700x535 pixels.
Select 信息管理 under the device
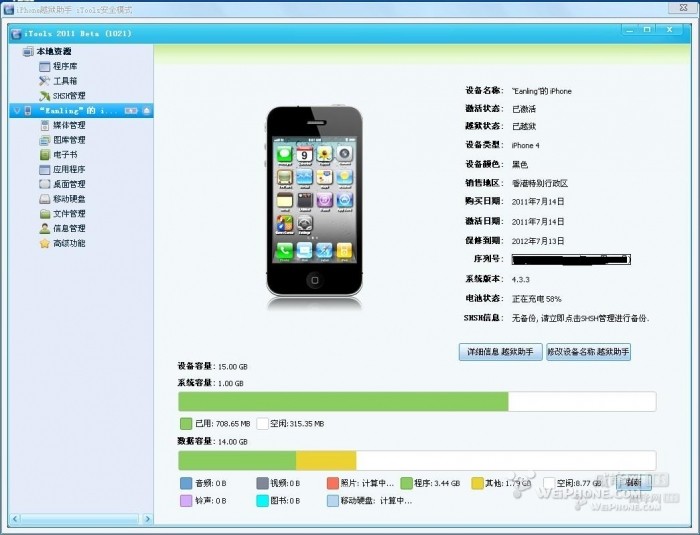(69, 228)
